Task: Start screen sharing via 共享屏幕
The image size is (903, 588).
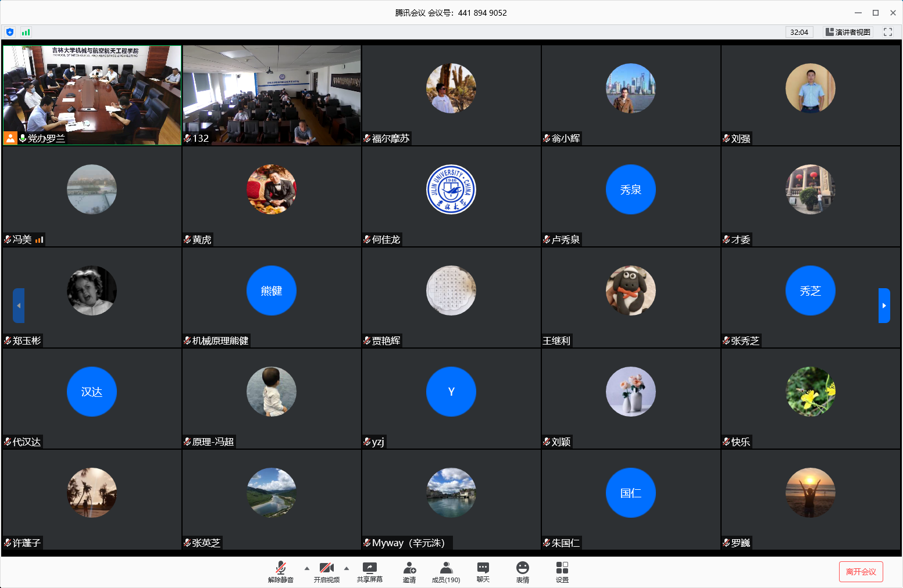Action: tap(369, 572)
